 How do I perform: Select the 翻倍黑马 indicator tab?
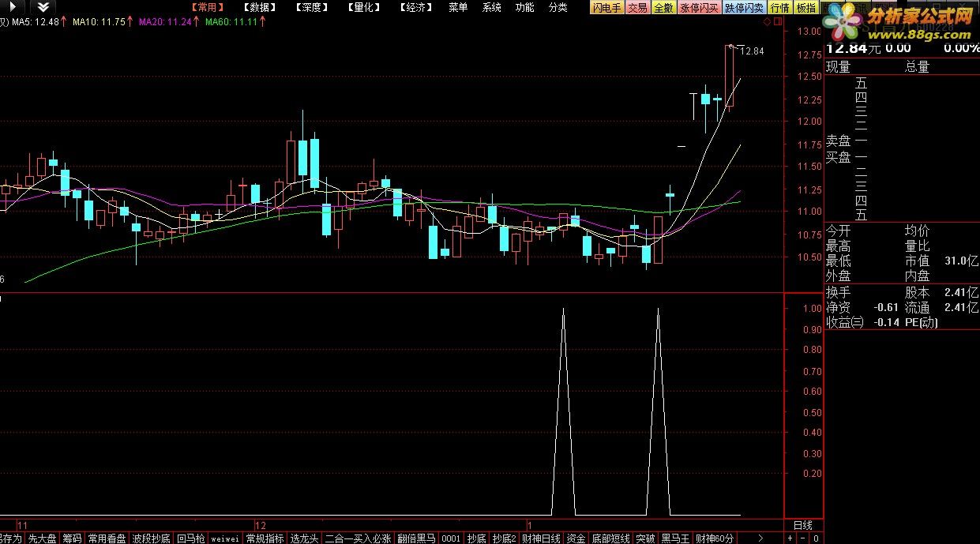point(416,538)
